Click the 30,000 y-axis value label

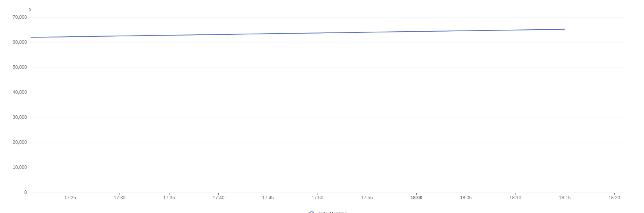pyautogui.click(x=20, y=117)
